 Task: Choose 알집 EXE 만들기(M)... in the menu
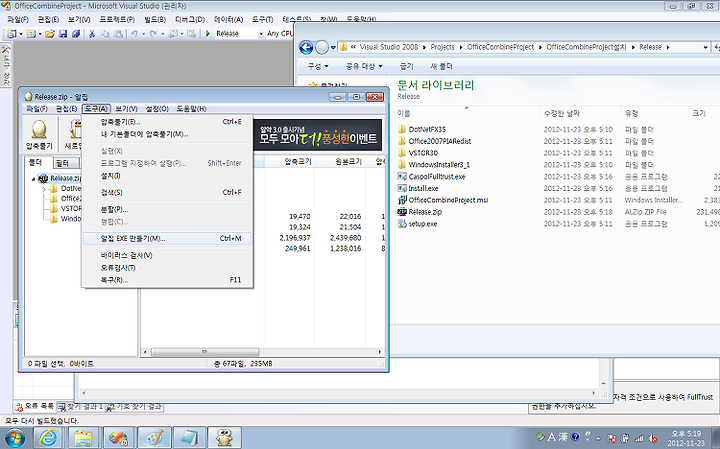(x=168, y=238)
